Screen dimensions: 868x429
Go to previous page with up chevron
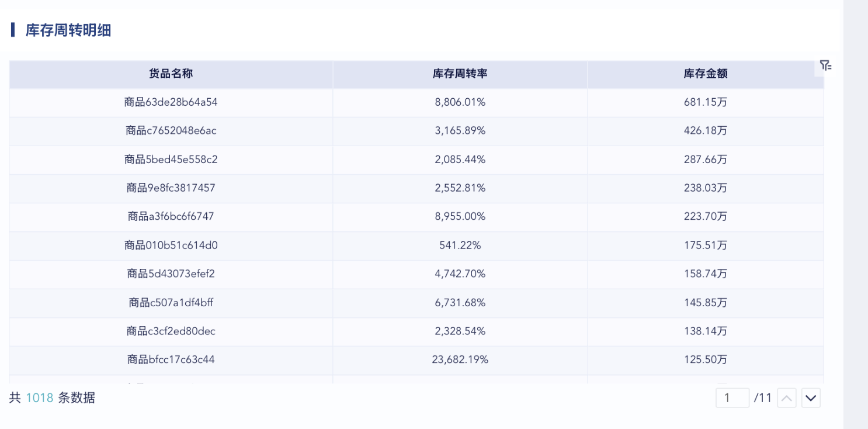point(787,399)
